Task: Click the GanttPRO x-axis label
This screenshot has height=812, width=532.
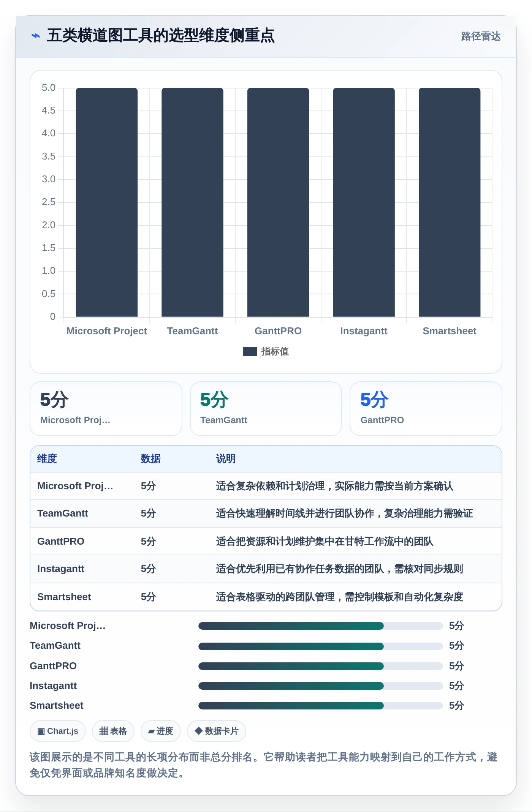Action: 278,331
